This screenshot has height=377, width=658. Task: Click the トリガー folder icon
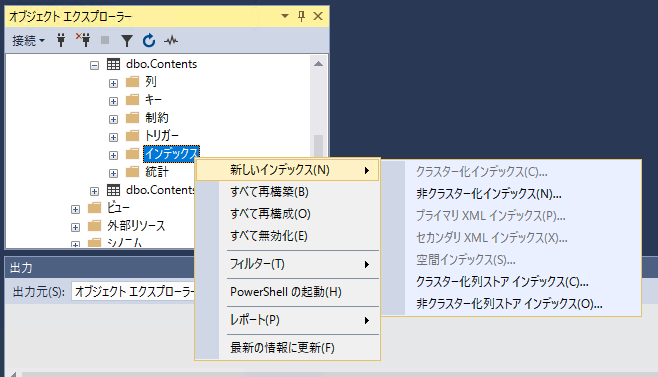pyautogui.click(x=133, y=135)
